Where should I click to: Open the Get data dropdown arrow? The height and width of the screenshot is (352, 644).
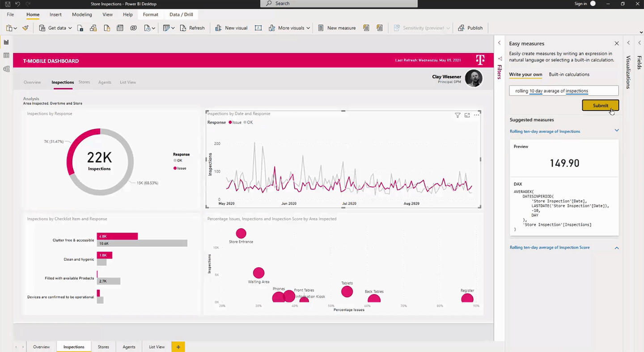click(70, 28)
